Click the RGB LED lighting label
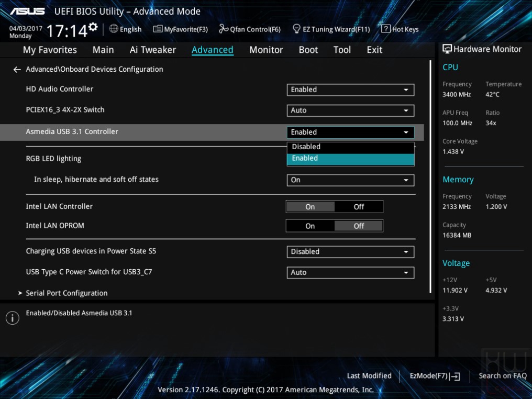The height and width of the screenshot is (399, 532). coord(53,159)
